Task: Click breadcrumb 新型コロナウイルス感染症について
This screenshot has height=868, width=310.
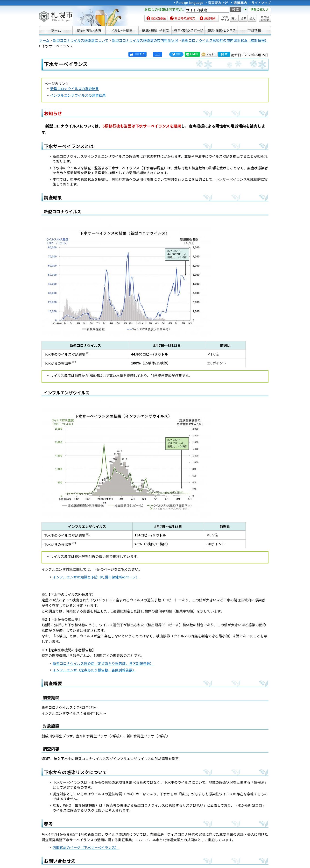Action: coord(81,40)
